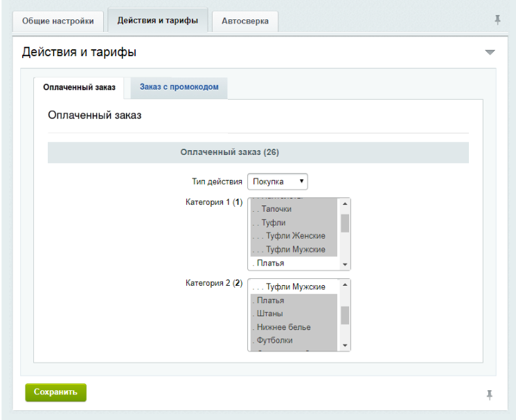The height and width of the screenshot is (420, 516).
Task: Click the pin icon next to Сохранить
Action: [x=490, y=394]
